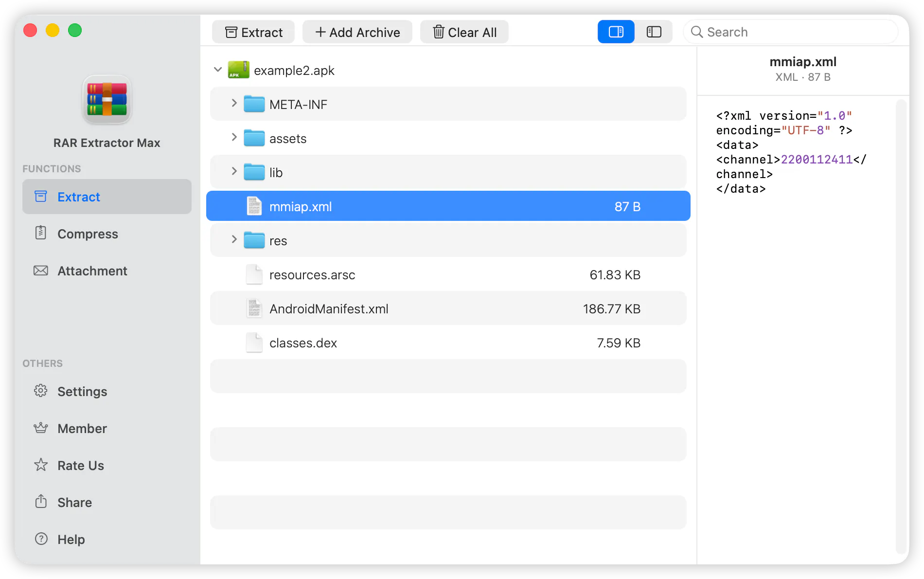Click the Rate Us star icon
This screenshot has height=579, width=924.
(41, 465)
